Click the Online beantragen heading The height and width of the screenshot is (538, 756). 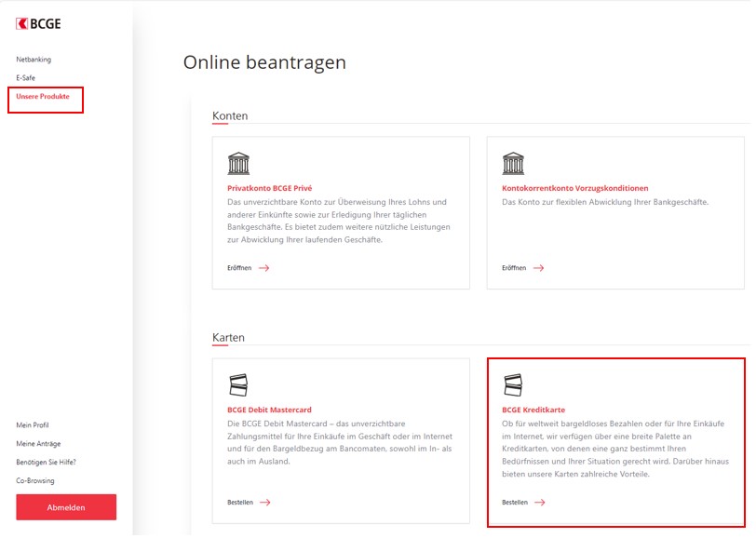tap(264, 62)
